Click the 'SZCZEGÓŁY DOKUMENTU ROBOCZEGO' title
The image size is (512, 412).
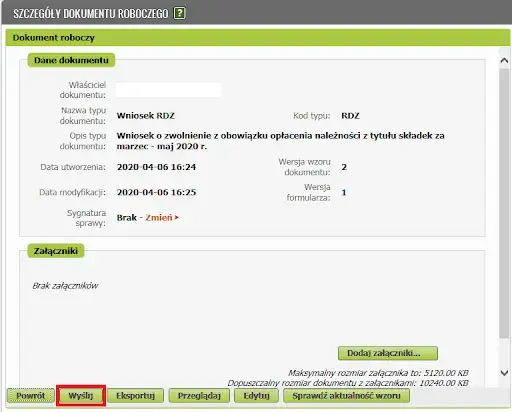pyautogui.click(x=91, y=14)
